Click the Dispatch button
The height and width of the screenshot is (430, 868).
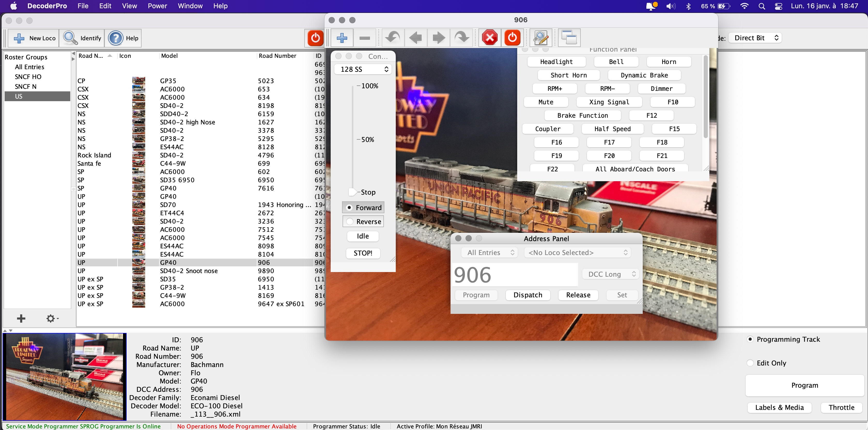click(528, 295)
